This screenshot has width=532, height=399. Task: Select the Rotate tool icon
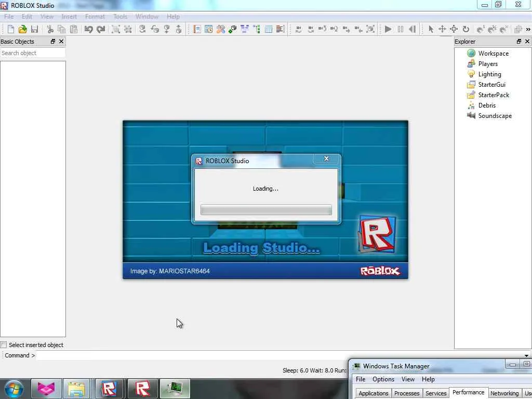(466, 29)
